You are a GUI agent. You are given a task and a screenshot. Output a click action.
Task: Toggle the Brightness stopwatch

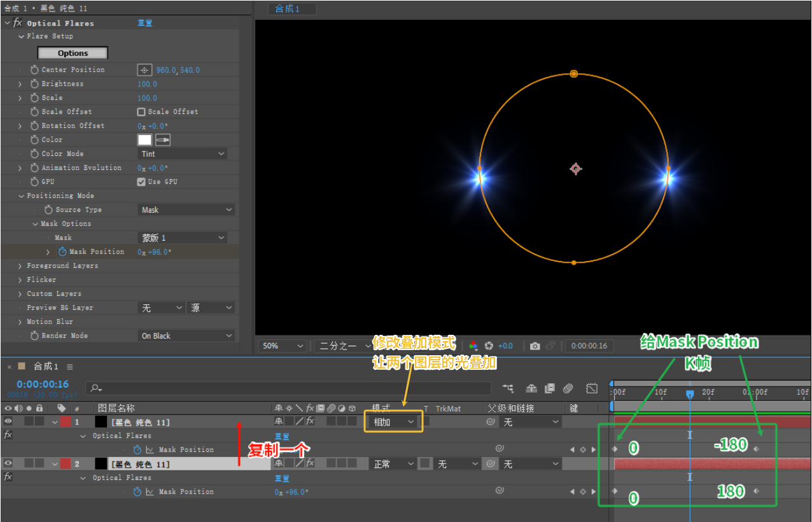click(34, 84)
